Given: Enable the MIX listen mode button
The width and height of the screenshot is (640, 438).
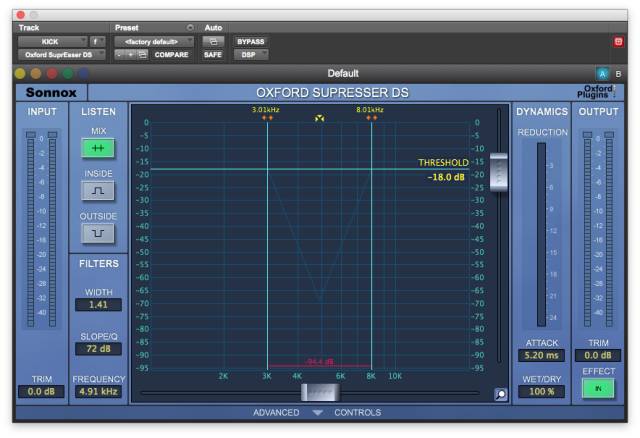Looking at the screenshot, I should 98,148.
